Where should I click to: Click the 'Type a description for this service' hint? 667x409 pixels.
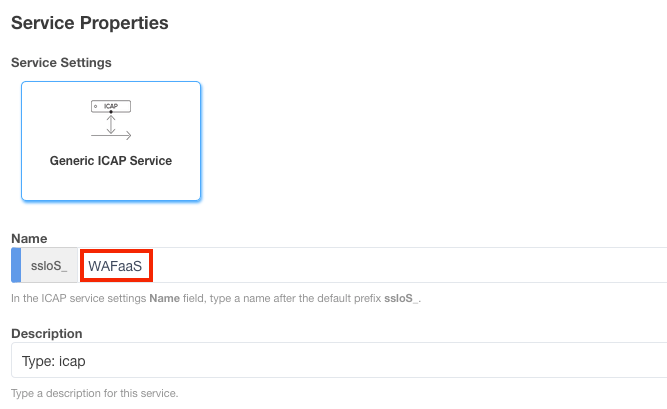(94, 393)
